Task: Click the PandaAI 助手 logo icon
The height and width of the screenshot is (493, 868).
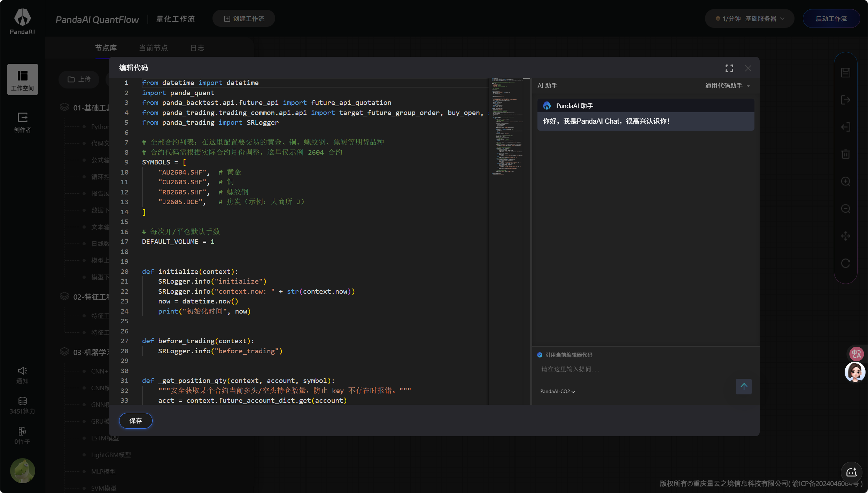Action: (547, 106)
